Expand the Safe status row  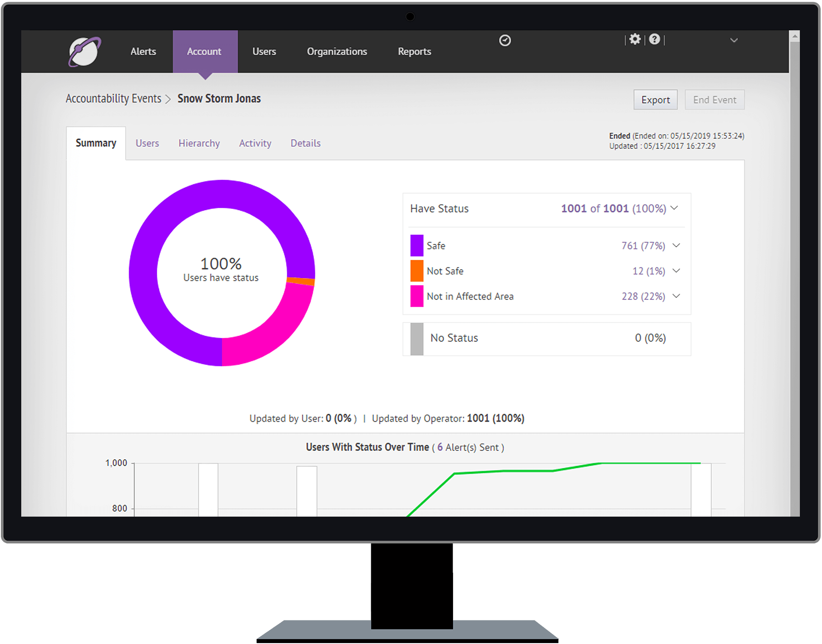pos(676,246)
